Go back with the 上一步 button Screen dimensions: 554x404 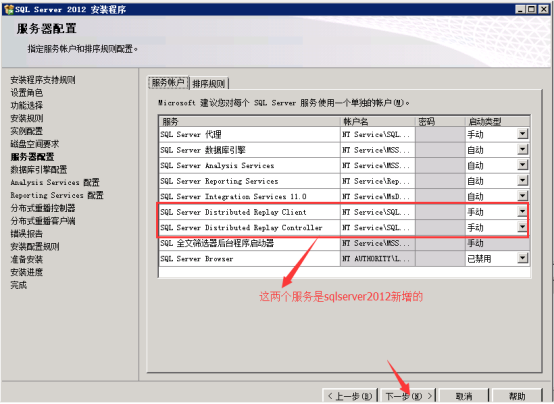point(350,396)
